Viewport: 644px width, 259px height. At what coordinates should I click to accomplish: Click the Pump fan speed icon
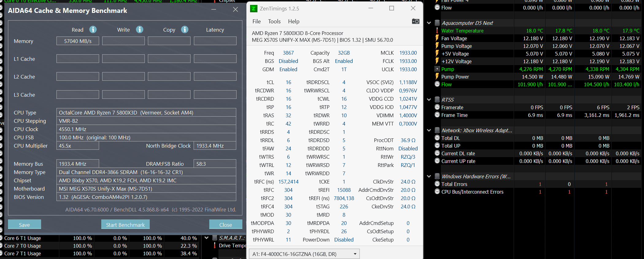(437, 69)
